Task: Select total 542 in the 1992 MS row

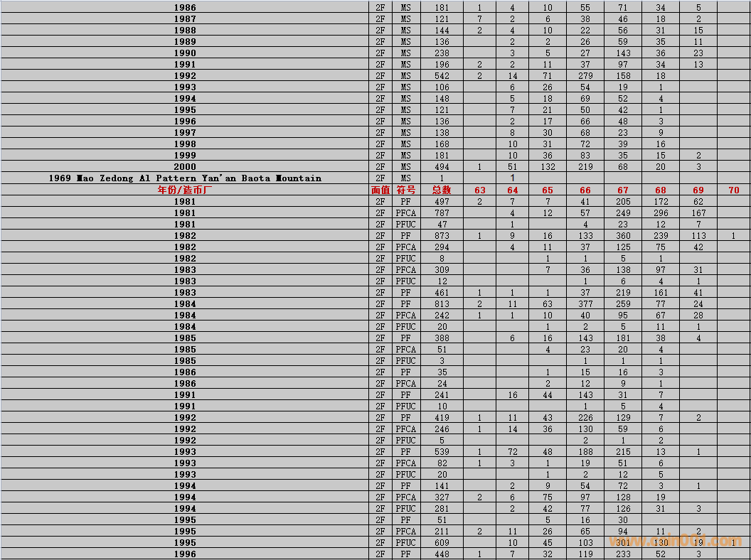Action: click(x=442, y=76)
